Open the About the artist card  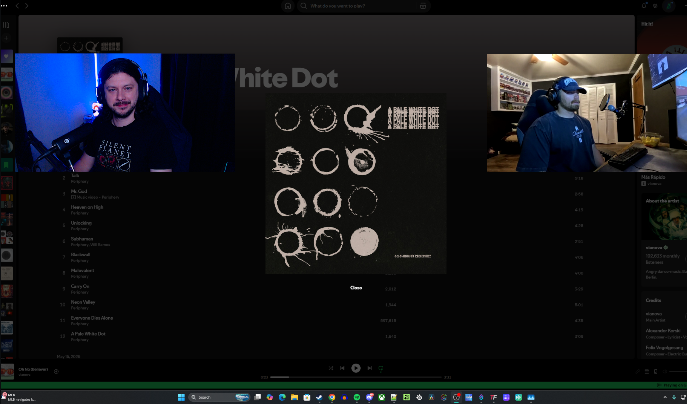pos(664,239)
